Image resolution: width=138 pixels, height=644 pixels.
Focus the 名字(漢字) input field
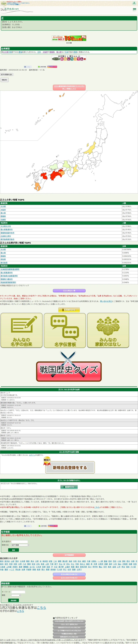pos(20,541)
